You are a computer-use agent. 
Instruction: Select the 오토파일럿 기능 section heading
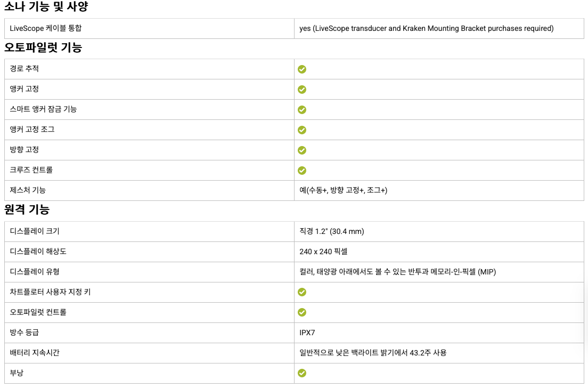click(x=43, y=47)
